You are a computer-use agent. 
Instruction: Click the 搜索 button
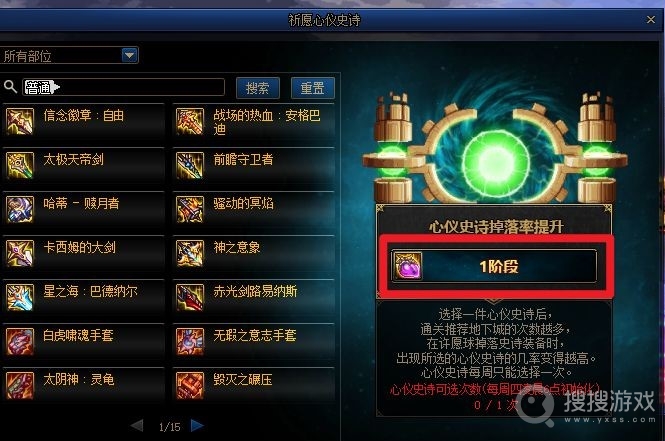click(258, 88)
